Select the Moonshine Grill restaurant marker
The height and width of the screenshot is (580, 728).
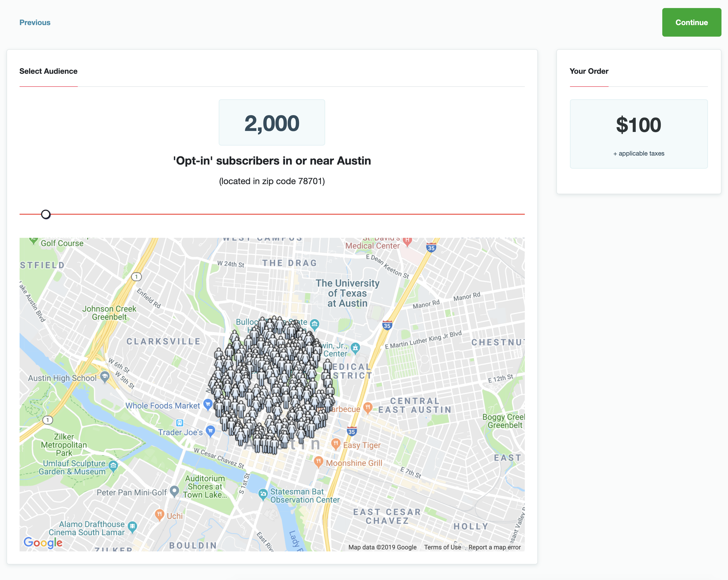[x=318, y=461]
